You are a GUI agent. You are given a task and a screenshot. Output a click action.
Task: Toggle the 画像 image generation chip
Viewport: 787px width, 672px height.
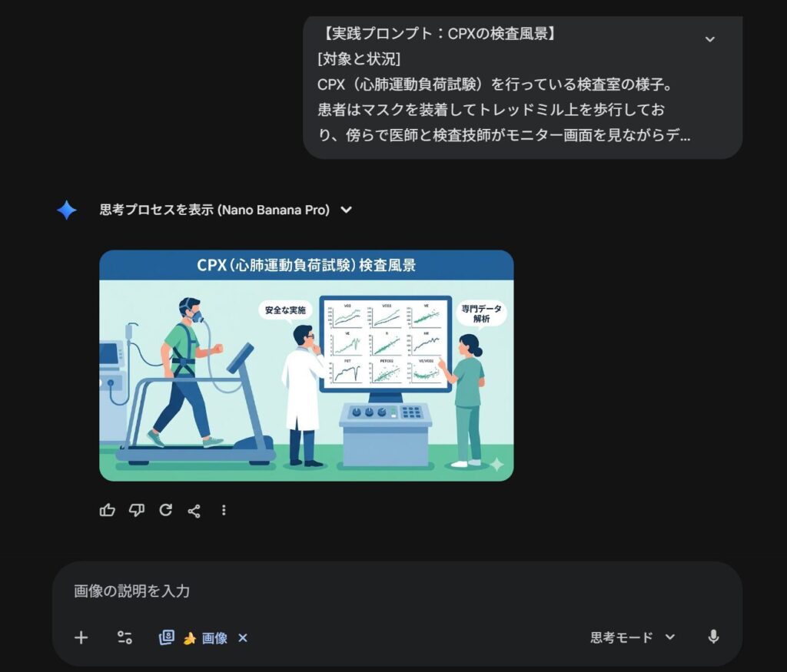tap(204, 638)
